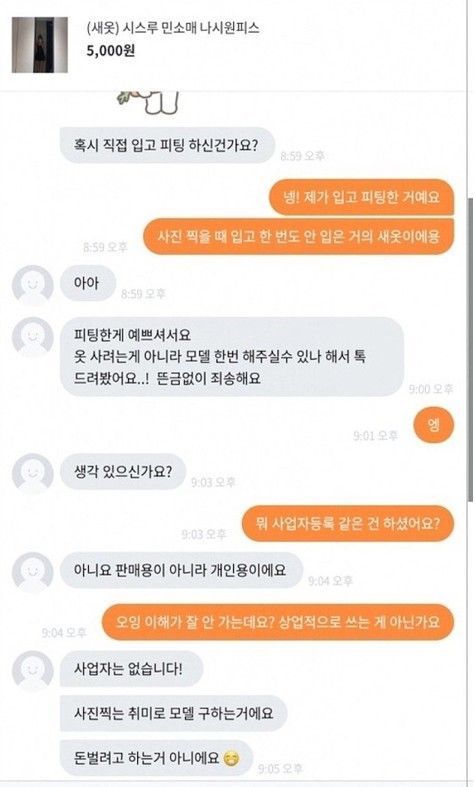Select the orange 넹! 제가 입고 피팅한 거예요 bubble

tap(362, 197)
